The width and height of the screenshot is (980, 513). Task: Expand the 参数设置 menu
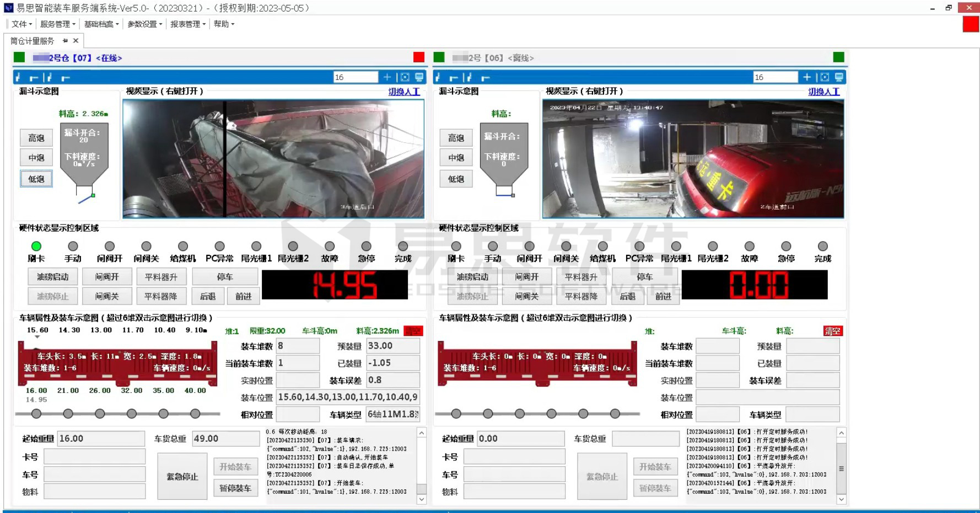pos(144,24)
